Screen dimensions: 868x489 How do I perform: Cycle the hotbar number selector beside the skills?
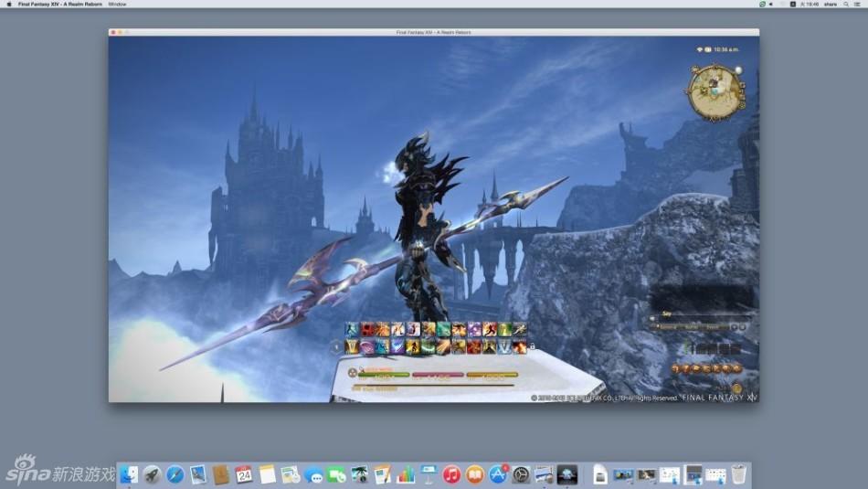pos(336,346)
